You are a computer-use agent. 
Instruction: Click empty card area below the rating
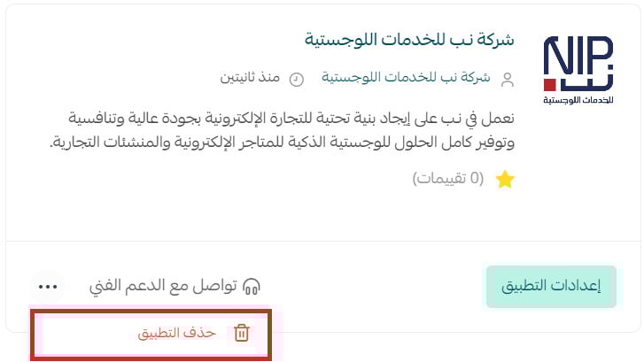coord(288,215)
